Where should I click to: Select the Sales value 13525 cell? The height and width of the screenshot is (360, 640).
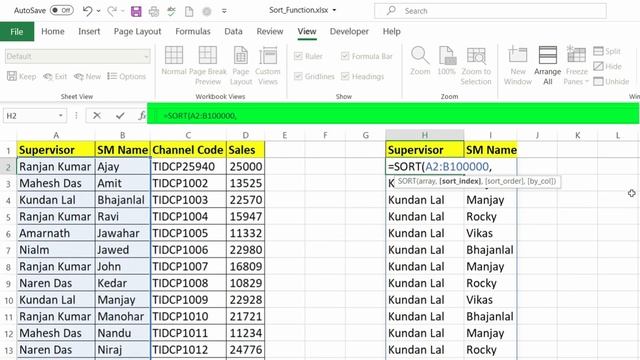click(245, 183)
